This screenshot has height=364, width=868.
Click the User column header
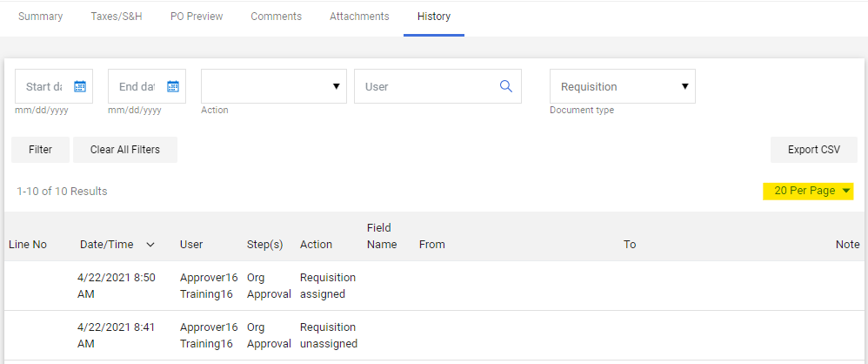point(191,245)
